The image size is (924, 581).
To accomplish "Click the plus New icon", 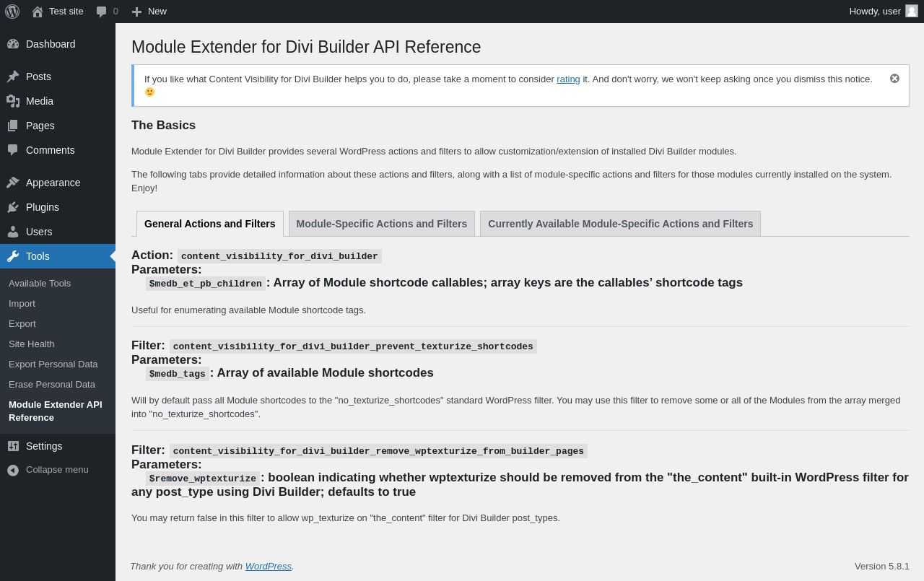I will [136, 12].
